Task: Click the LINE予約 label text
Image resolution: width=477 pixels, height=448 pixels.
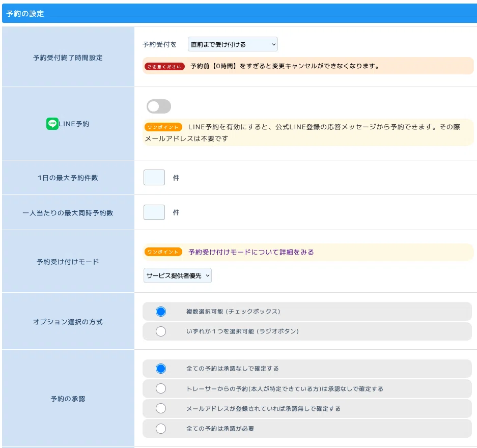Action: (74, 124)
